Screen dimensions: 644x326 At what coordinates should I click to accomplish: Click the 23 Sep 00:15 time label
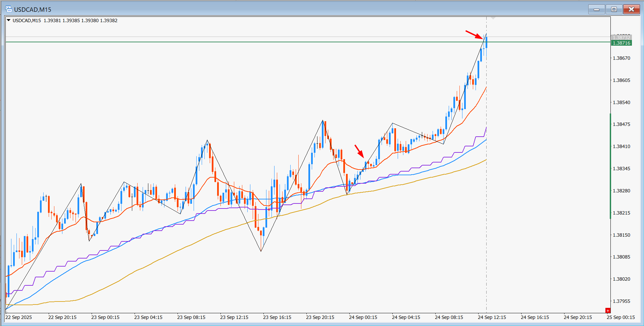coord(105,317)
